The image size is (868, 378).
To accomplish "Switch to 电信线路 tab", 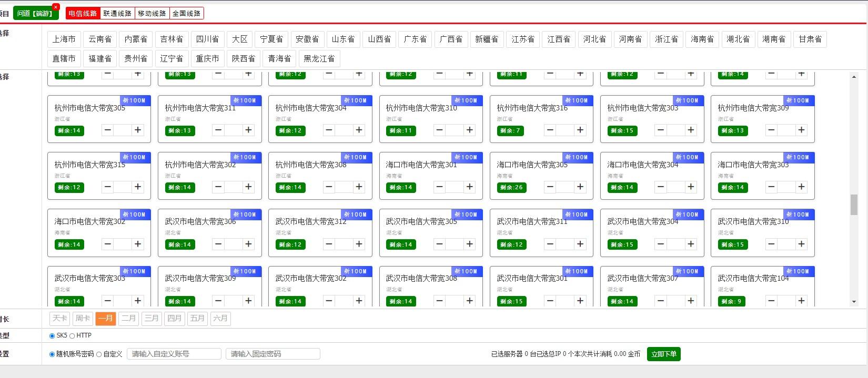I will pos(83,13).
